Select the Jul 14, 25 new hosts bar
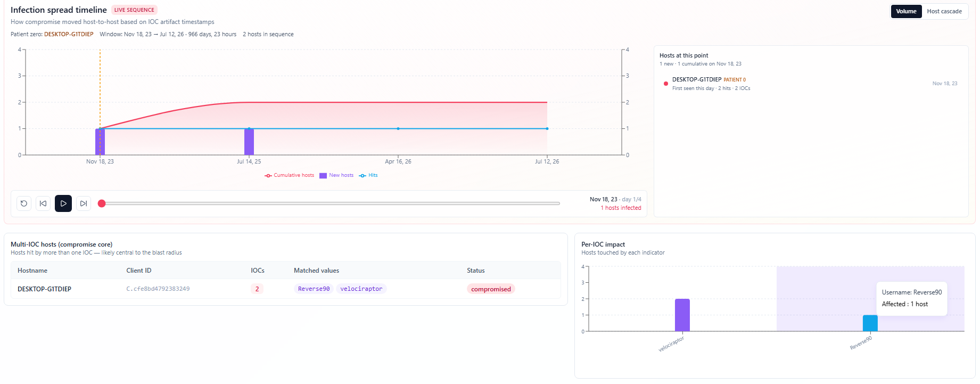 (249, 142)
